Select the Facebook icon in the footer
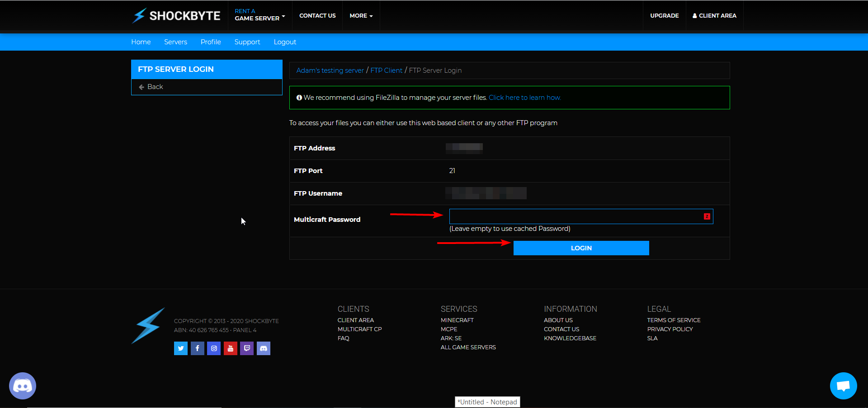The width and height of the screenshot is (868, 408). tap(197, 348)
